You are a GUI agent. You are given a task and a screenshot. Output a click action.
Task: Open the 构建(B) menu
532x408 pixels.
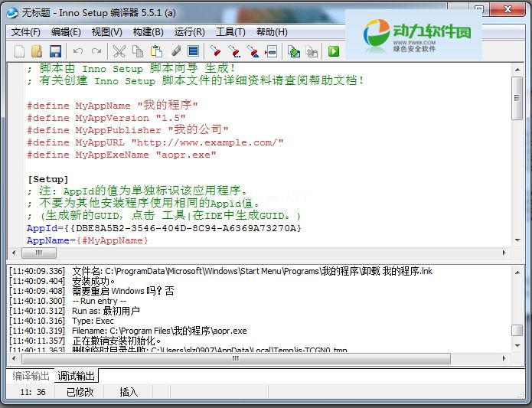click(x=148, y=32)
